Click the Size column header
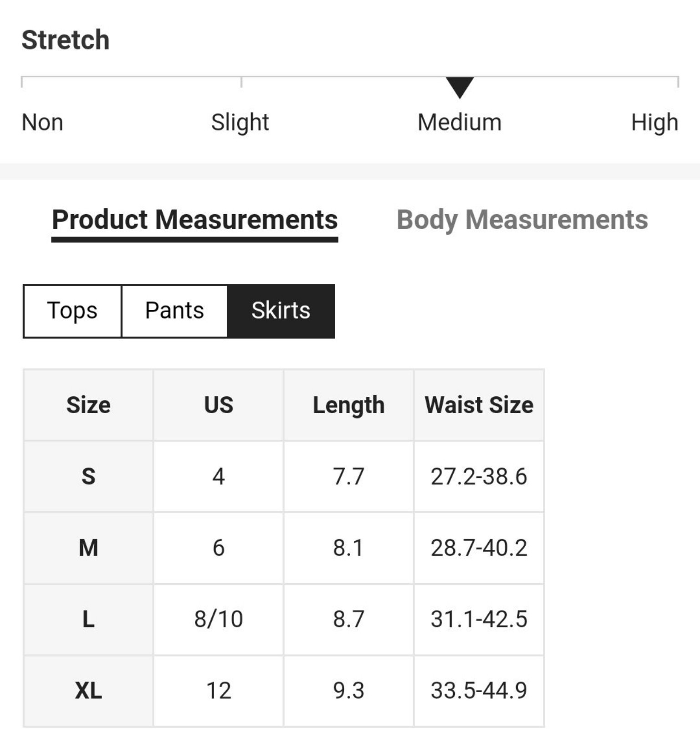 (x=88, y=405)
